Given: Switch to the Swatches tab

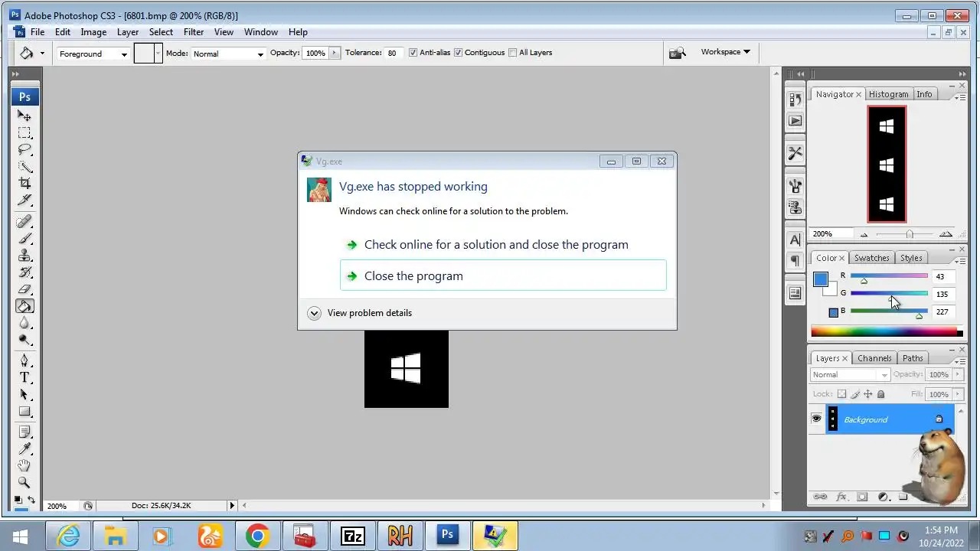Looking at the screenshot, I should click(871, 258).
